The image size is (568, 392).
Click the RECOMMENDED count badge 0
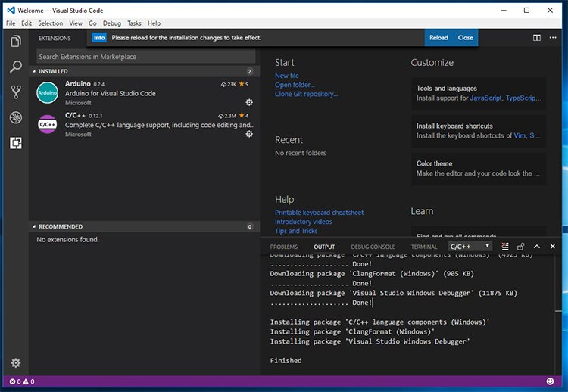(x=250, y=226)
